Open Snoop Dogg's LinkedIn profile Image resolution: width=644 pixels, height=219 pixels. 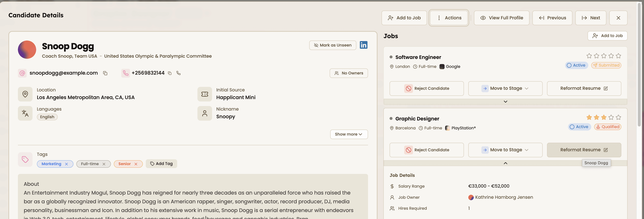(363, 45)
